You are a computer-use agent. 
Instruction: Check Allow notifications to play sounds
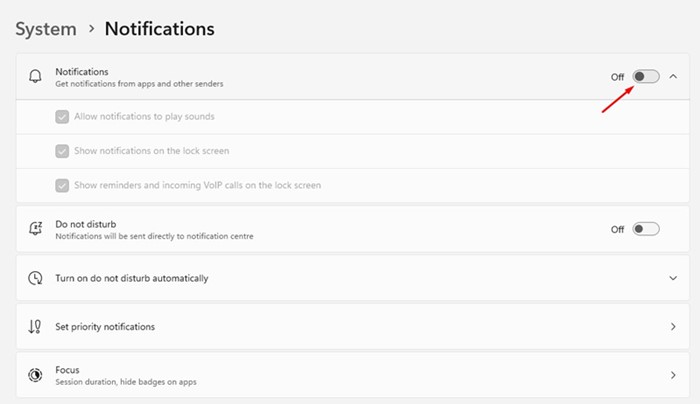tap(62, 117)
